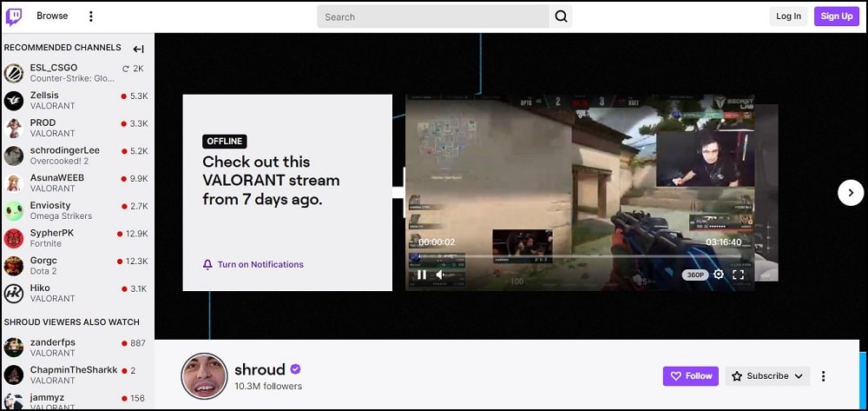This screenshot has width=868, height=411.
Task: Open Enviosity channel avatar
Action: coord(14,210)
